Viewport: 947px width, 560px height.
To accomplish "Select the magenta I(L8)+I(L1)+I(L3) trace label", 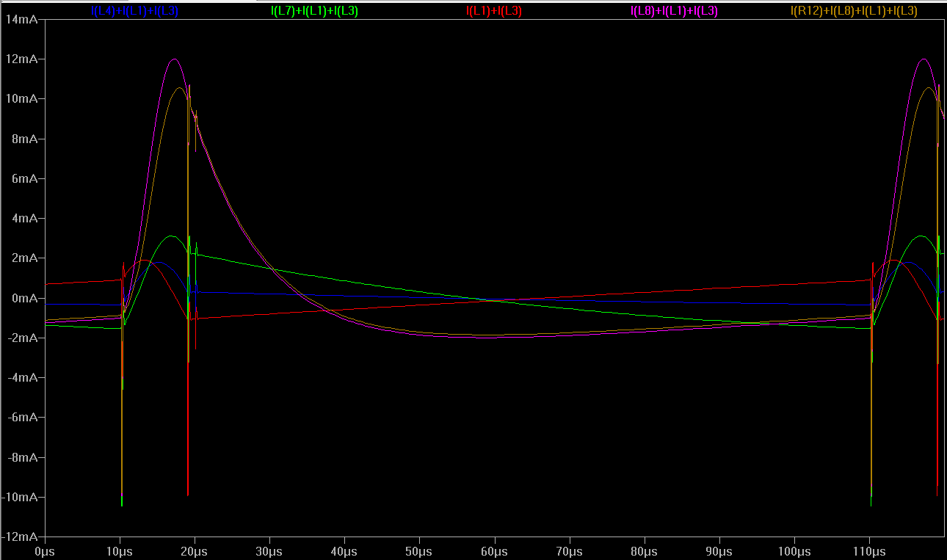I will pos(674,11).
